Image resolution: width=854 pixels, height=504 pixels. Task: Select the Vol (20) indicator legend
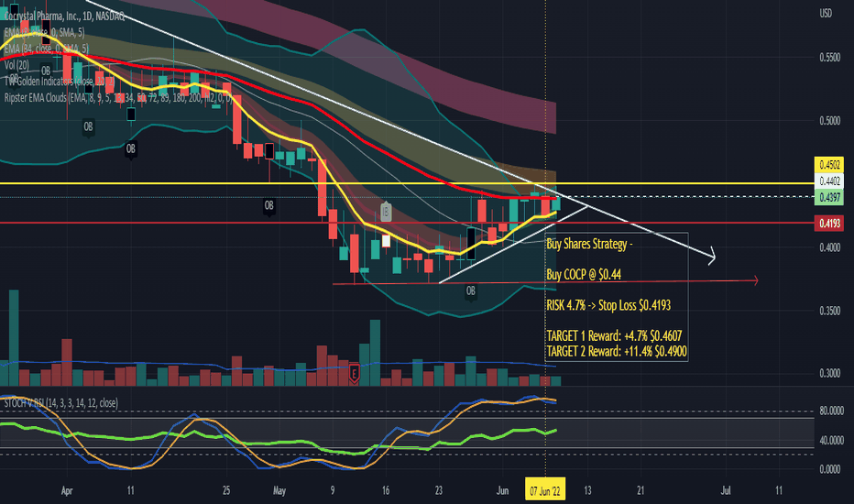16,65
